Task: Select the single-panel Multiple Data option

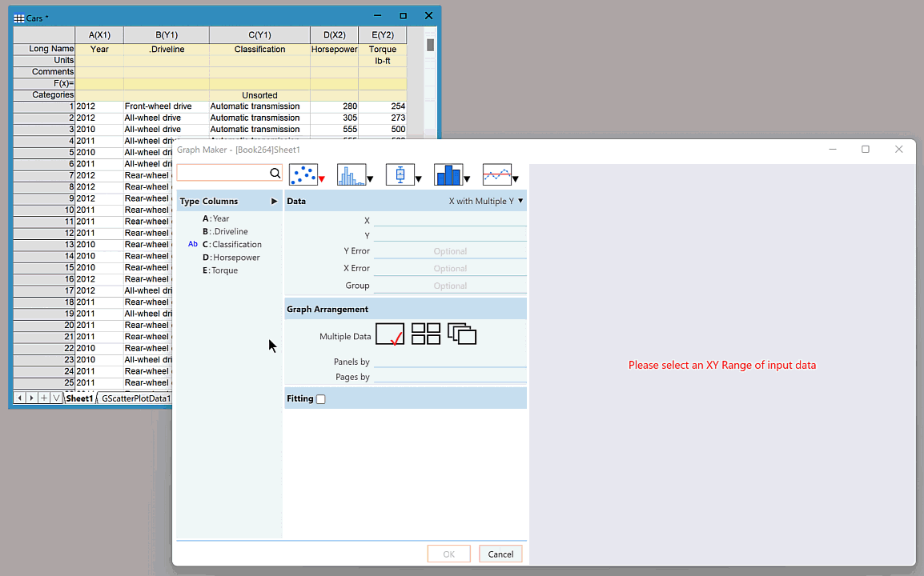Action: 390,334
